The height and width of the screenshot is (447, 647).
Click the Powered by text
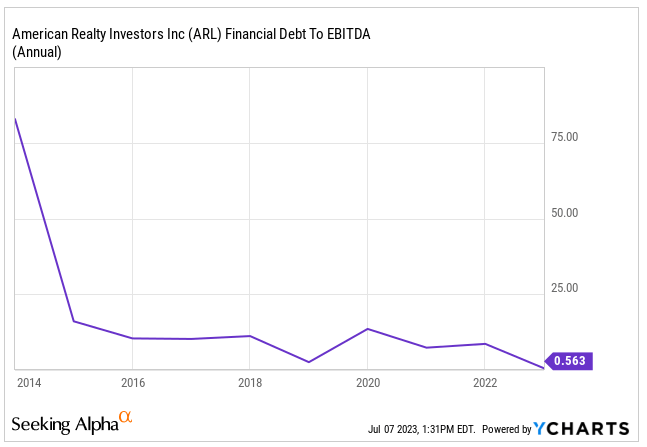pyautogui.click(x=507, y=429)
